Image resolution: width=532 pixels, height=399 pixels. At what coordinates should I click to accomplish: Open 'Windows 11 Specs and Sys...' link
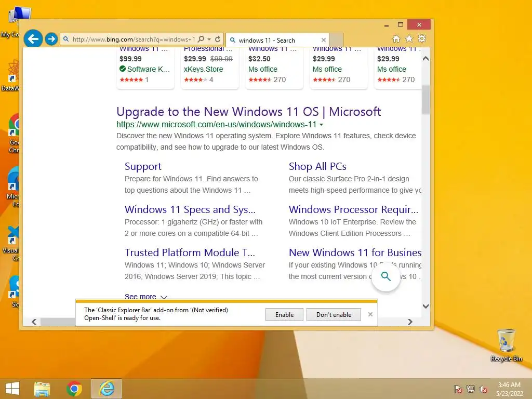(190, 209)
